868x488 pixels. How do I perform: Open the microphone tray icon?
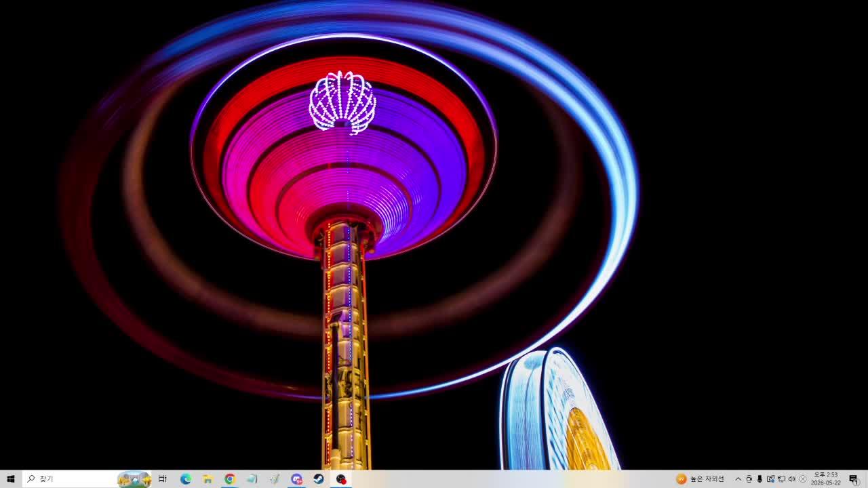759,479
